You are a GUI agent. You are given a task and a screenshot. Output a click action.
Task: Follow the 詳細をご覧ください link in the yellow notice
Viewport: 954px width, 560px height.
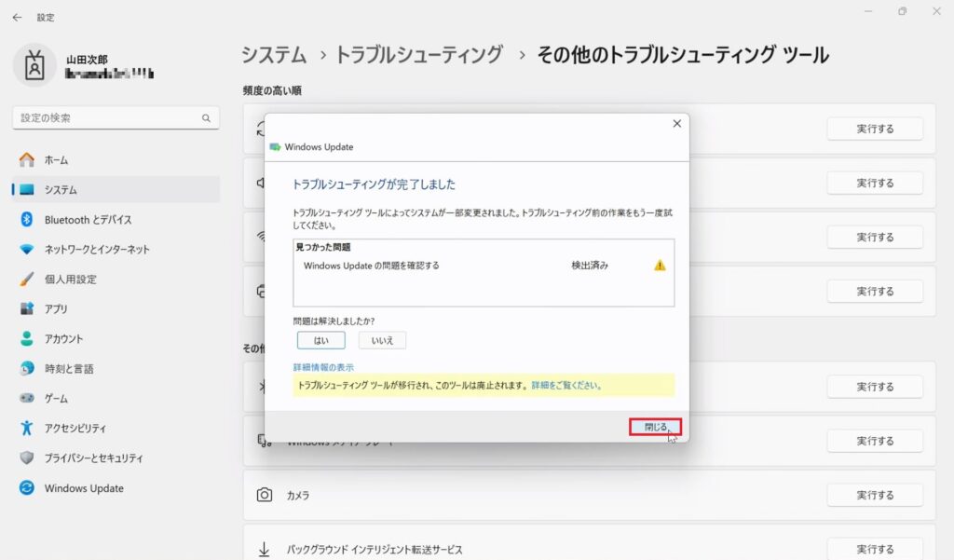tap(566, 386)
